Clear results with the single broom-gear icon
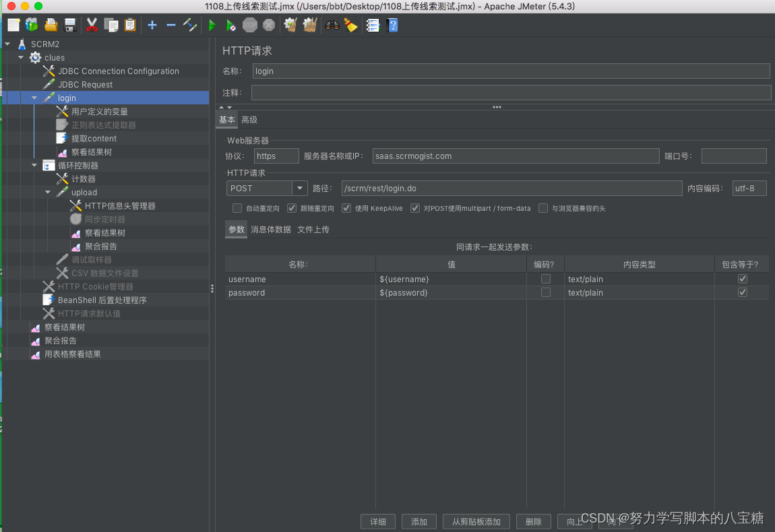Viewport: 775px width, 532px height. tap(290, 25)
